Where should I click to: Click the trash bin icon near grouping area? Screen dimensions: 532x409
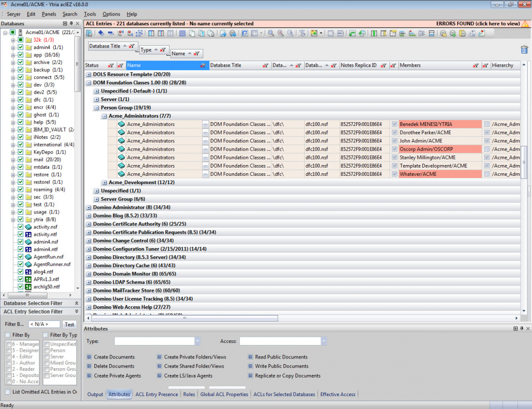tap(524, 50)
